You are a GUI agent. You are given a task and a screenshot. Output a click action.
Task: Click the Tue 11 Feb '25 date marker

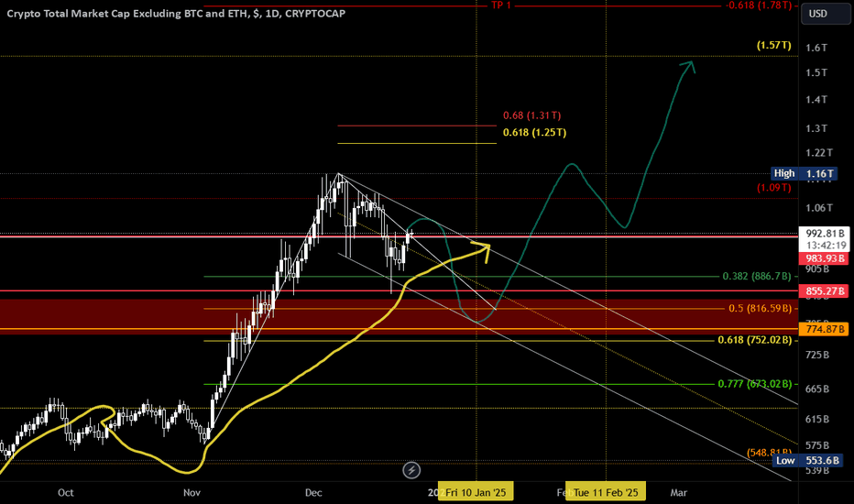point(606,493)
